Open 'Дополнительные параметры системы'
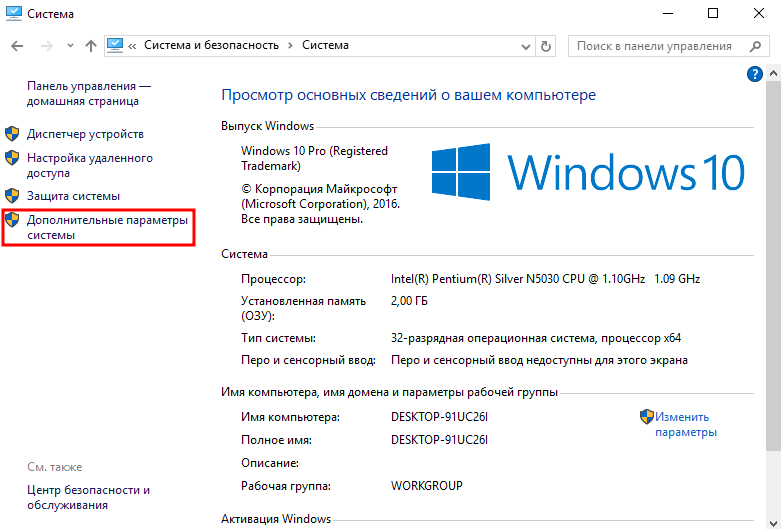The image size is (781, 529). (107, 227)
